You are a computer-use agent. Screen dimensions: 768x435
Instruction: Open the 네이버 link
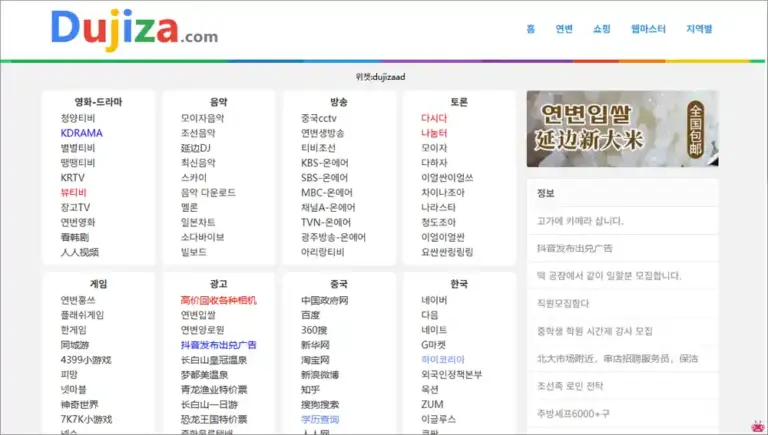(434, 300)
